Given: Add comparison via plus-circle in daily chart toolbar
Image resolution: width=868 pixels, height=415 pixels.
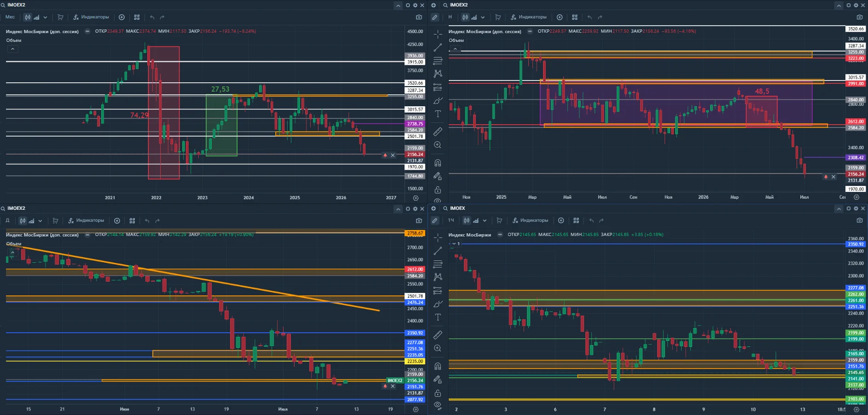Looking at the screenshot, I should coord(117,220).
